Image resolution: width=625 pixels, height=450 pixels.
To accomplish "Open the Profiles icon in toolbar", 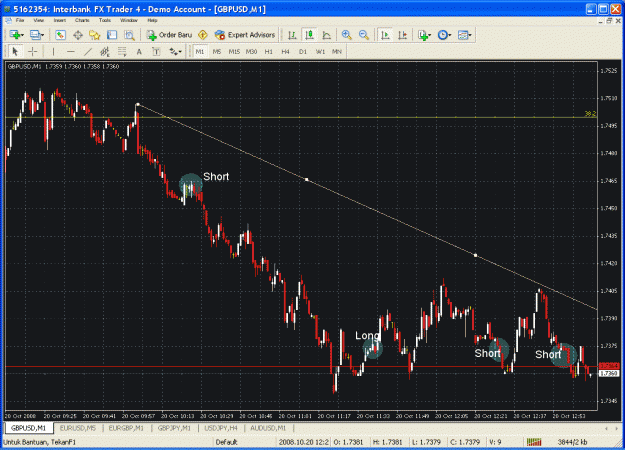I will click(37, 35).
